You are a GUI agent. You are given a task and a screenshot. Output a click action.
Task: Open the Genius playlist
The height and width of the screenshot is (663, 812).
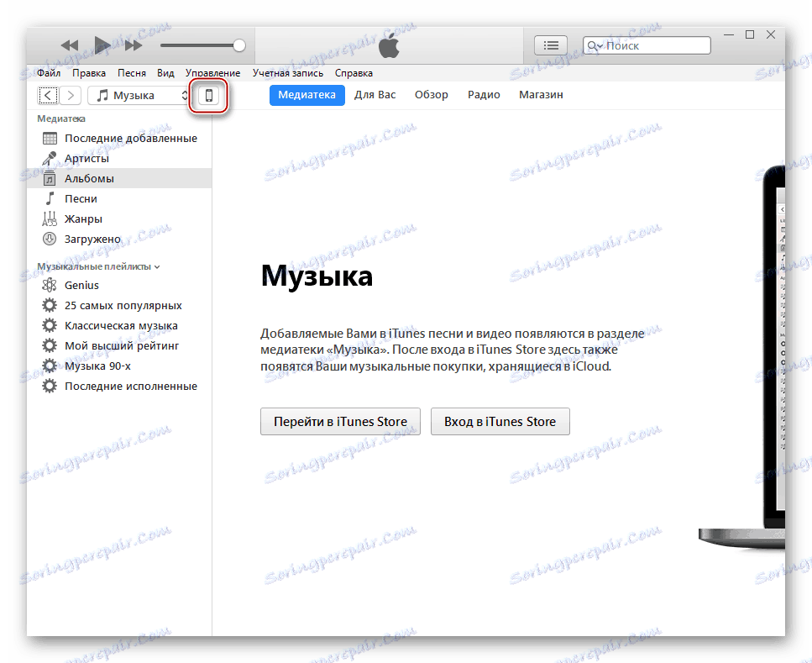coord(80,285)
